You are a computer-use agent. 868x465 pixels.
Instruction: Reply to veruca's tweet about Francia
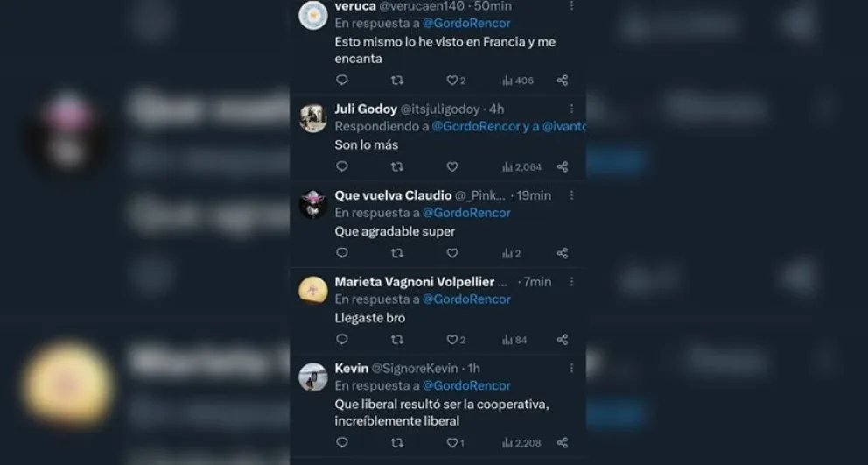point(342,81)
